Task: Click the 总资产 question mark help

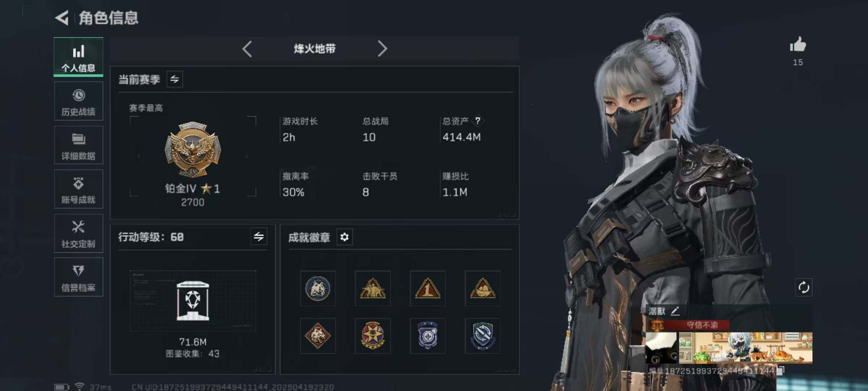Action: pos(478,121)
